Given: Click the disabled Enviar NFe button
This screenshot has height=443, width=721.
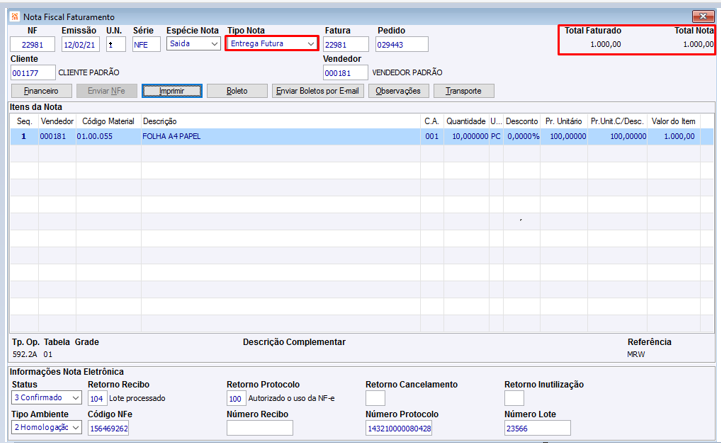Looking at the screenshot, I should click(107, 91).
